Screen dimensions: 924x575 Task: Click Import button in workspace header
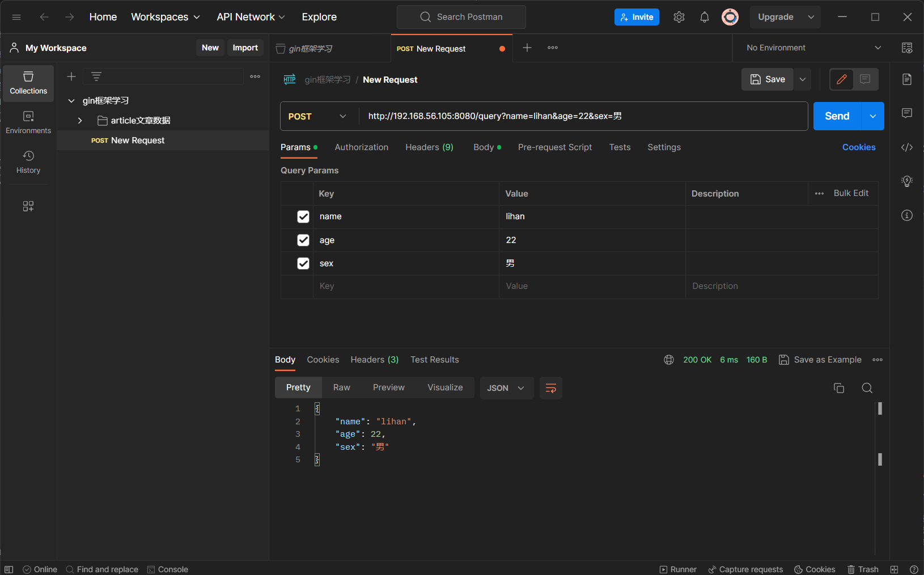pyautogui.click(x=245, y=48)
